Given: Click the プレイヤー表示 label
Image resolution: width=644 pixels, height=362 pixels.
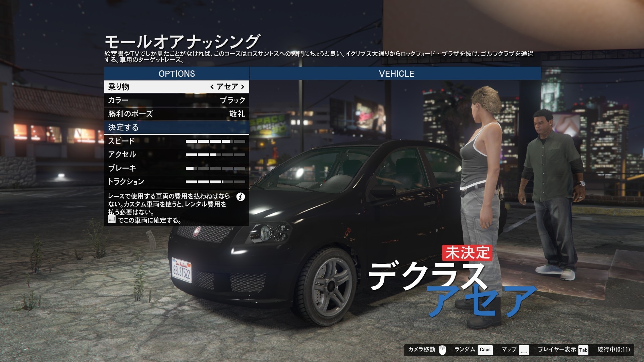Looking at the screenshot, I should (557, 350).
